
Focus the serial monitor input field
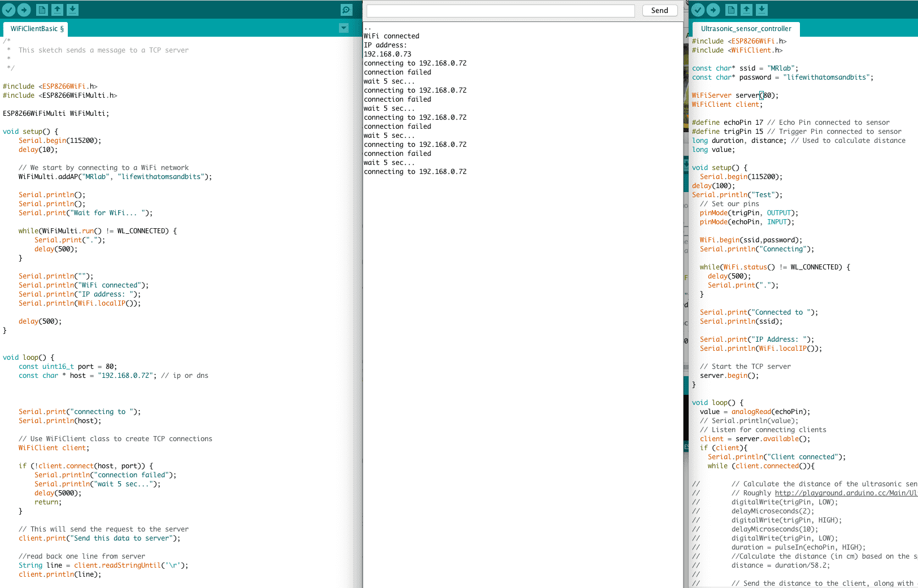(501, 11)
